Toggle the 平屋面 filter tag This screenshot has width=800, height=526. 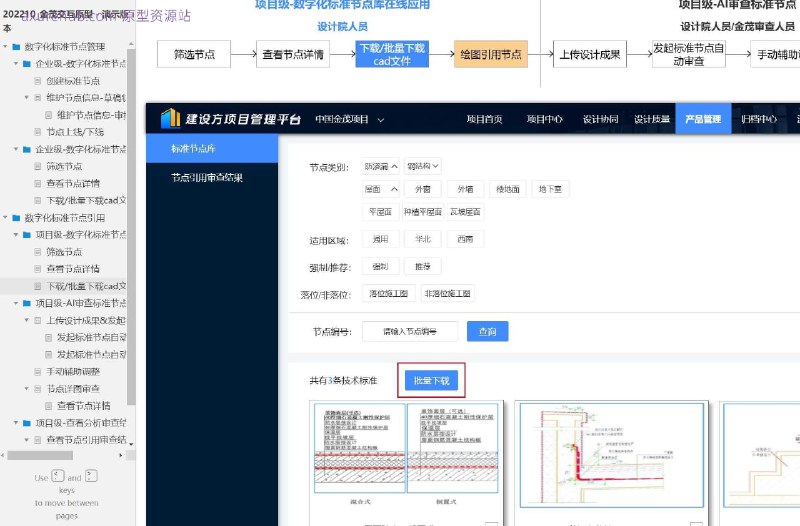pyautogui.click(x=381, y=212)
